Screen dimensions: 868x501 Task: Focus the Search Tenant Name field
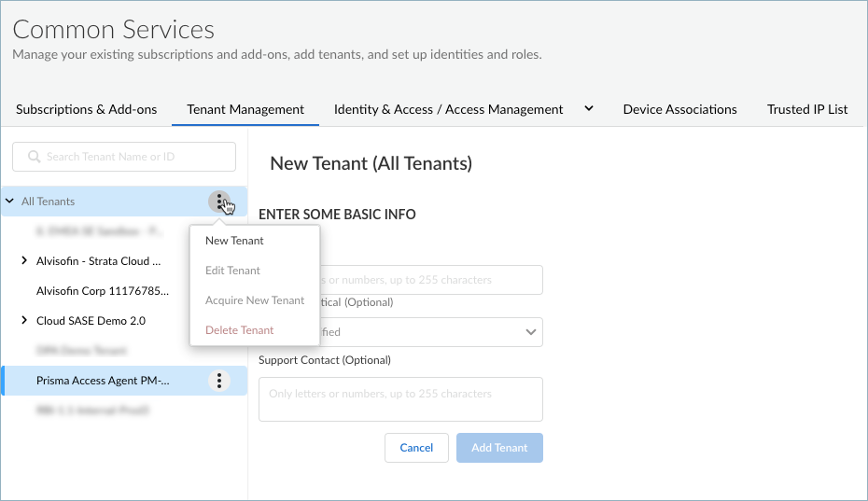131,157
